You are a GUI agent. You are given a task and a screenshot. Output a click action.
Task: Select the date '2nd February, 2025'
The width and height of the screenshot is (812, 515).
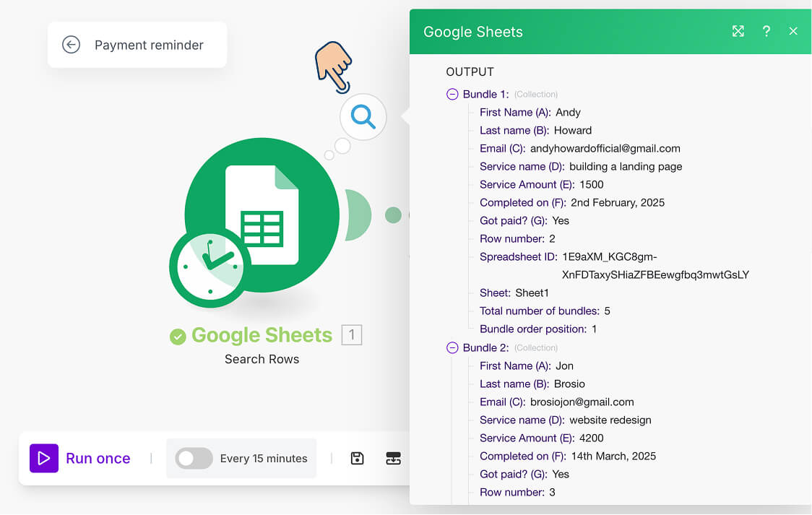tap(617, 203)
